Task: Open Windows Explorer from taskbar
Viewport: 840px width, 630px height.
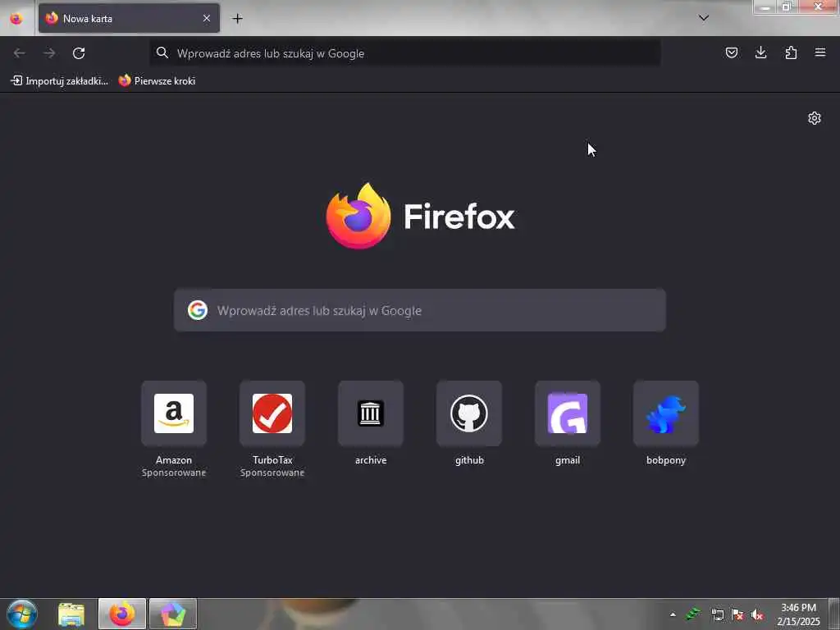Action: click(71, 614)
